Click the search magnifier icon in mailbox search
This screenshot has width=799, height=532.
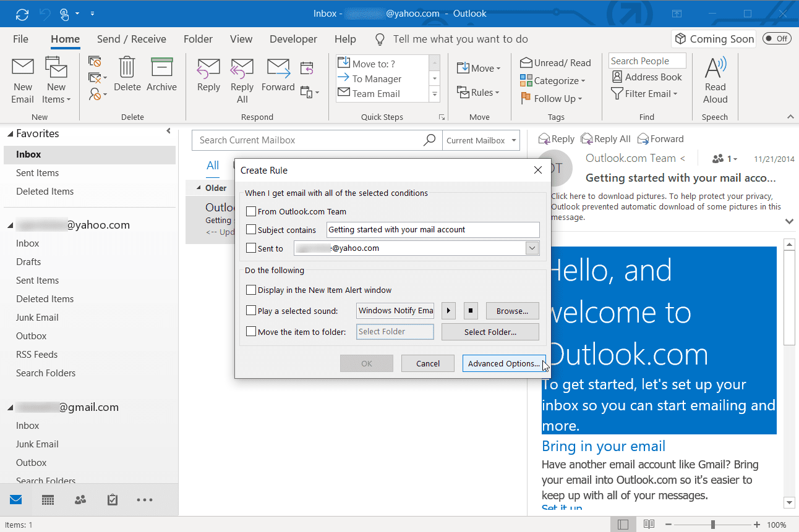pyautogui.click(x=429, y=140)
